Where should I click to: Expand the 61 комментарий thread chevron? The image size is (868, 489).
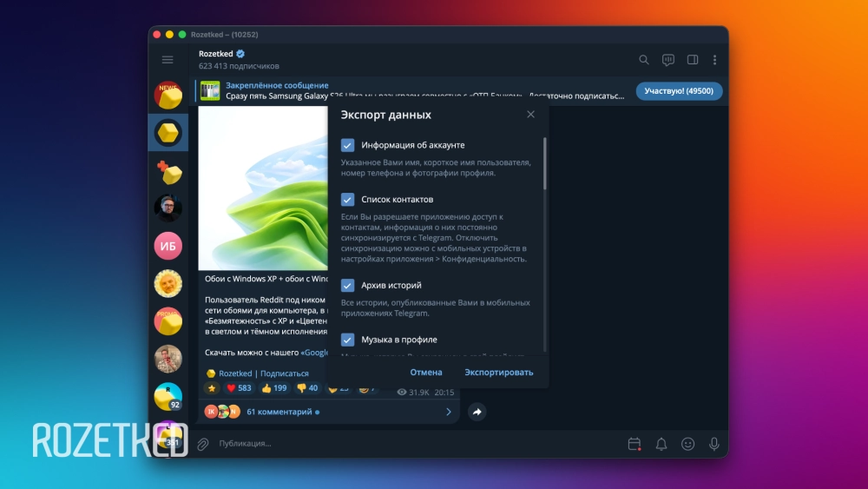[448, 412]
